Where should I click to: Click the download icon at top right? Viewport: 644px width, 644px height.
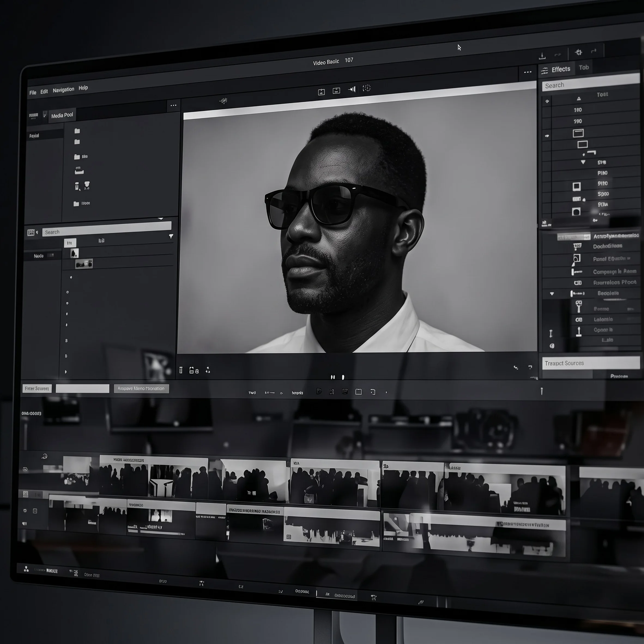[542, 56]
